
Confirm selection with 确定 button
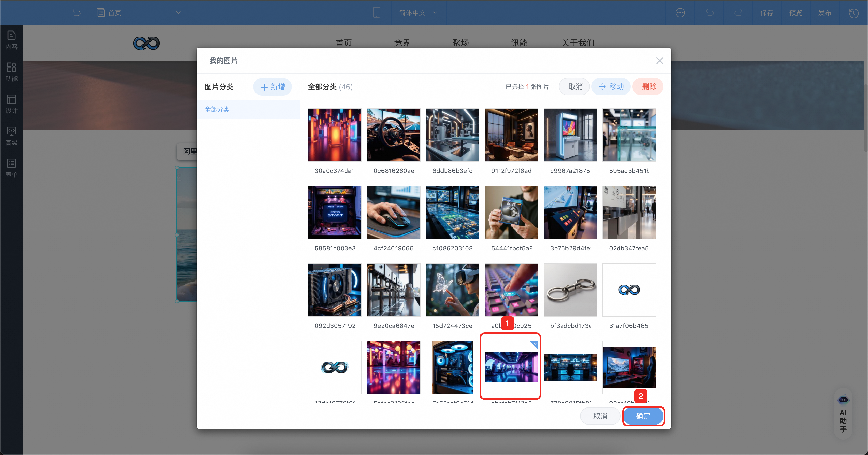pyautogui.click(x=643, y=416)
